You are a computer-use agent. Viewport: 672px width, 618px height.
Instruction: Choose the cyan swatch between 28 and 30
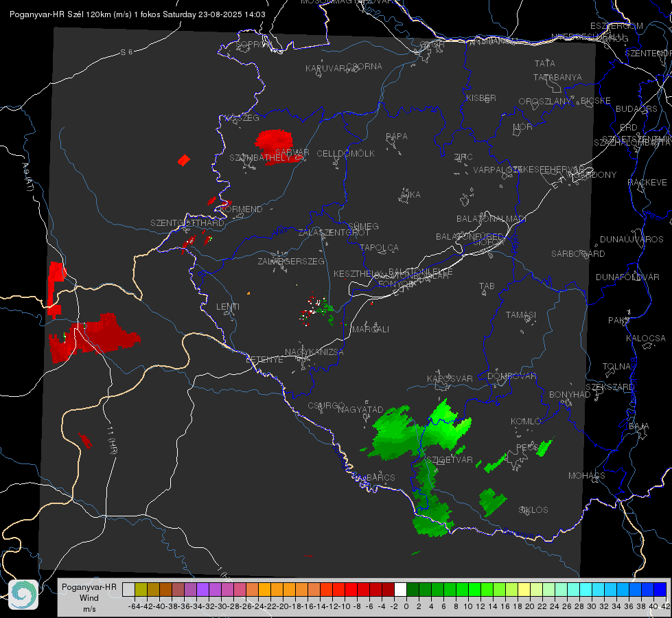(x=586, y=589)
